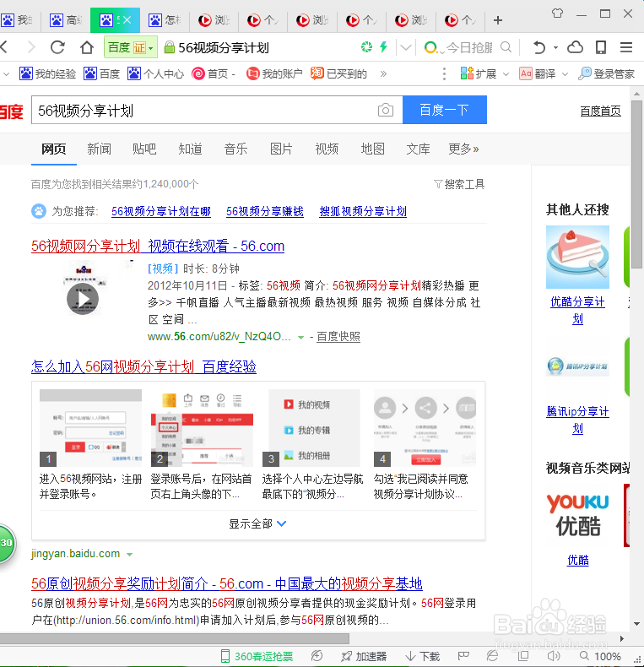This screenshot has height=667, width=644.
Task: Expand dropdown arrow beside www.56.com URL
Action: coord(300,337)
